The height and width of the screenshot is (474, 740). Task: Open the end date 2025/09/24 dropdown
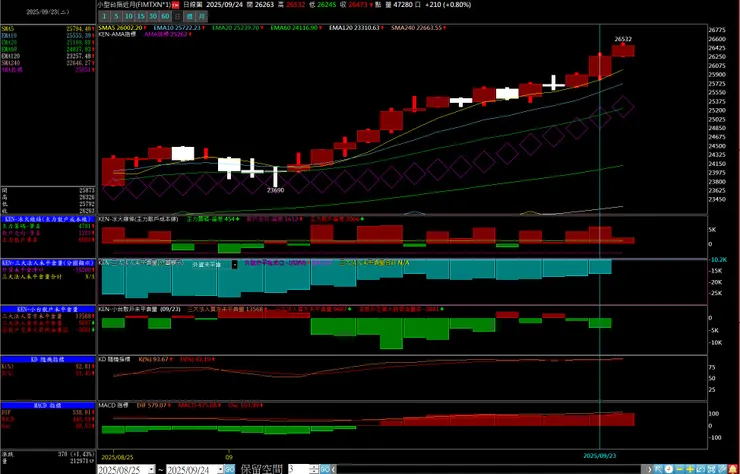click(220, 470)
